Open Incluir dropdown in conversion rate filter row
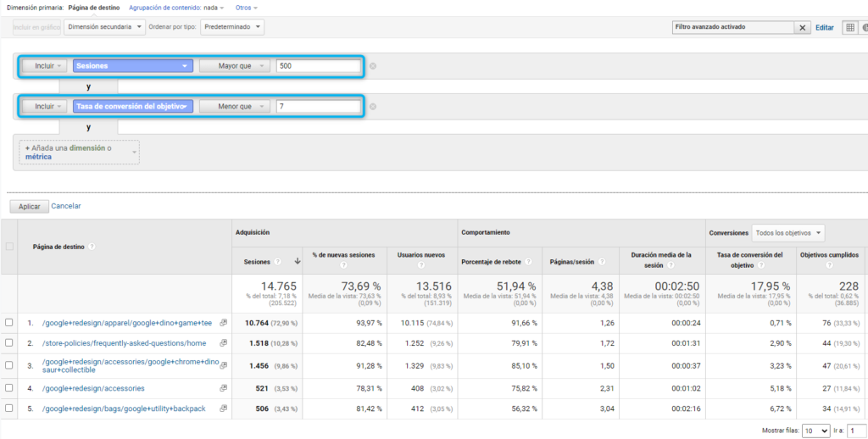This screenshot has height=439, width=868. 44,106
